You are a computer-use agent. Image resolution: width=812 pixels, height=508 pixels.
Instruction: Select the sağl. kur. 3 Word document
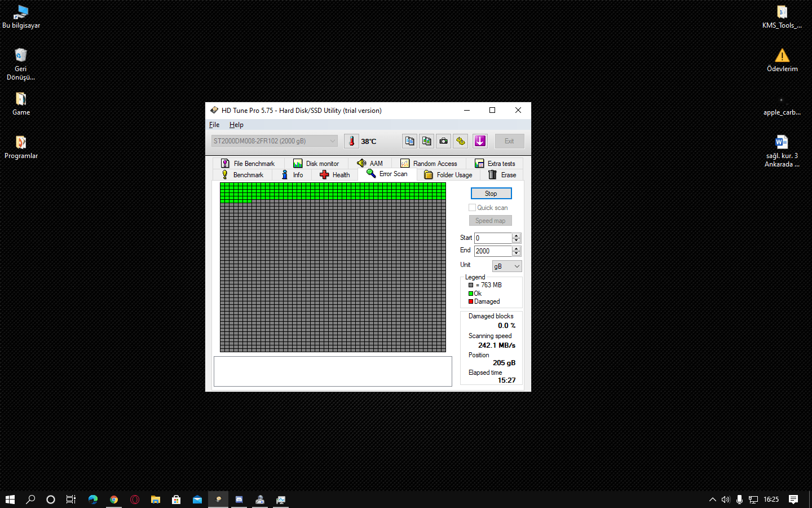pyautogui.click(x=782, y=151)
